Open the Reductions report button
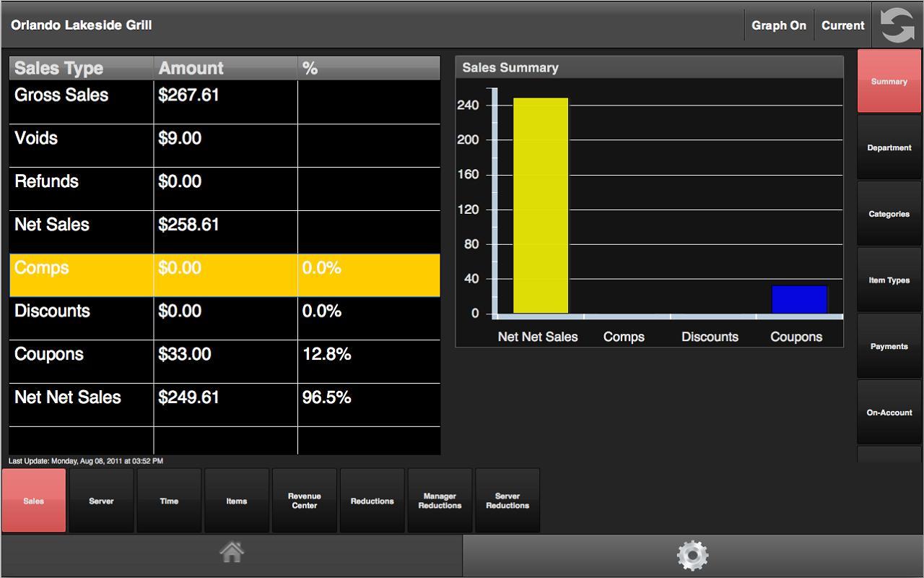924x578 pixels. tap(372, 501)
